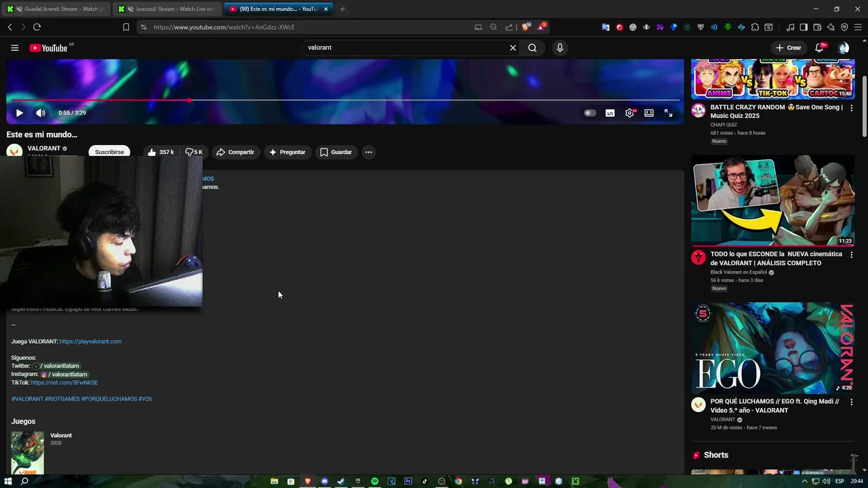Open the browser main hamburger menu

(x=858, y=27)
